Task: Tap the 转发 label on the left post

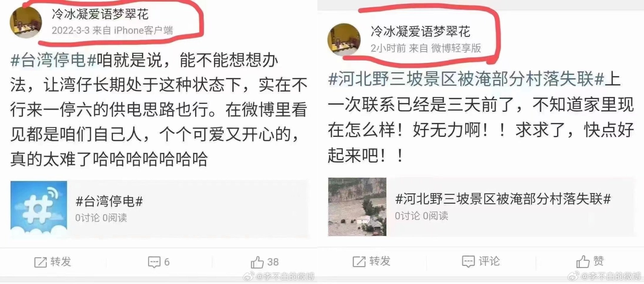Action: pos(61,262)
